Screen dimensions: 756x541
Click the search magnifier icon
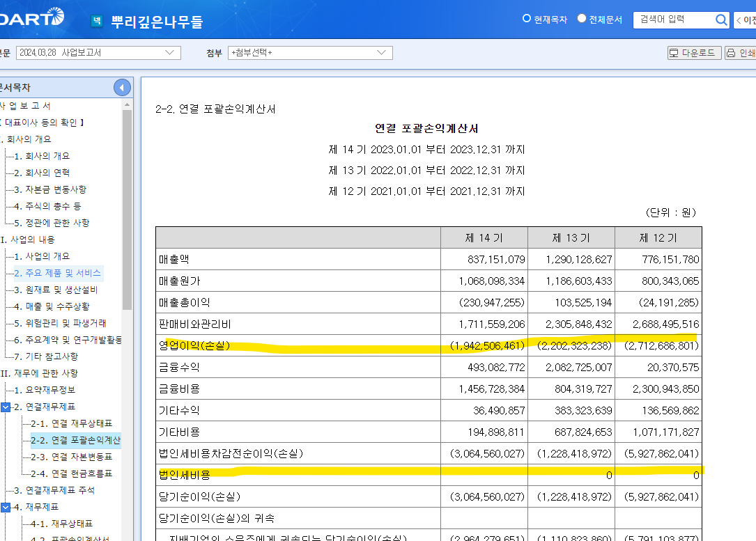point(720,19)
